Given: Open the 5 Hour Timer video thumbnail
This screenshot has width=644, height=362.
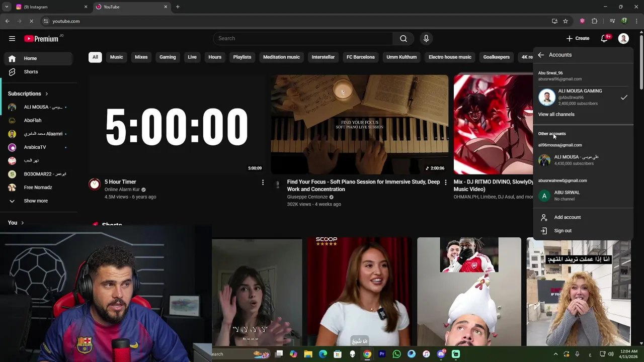Looking at the screenshot, I should click(x=177, y=125).
